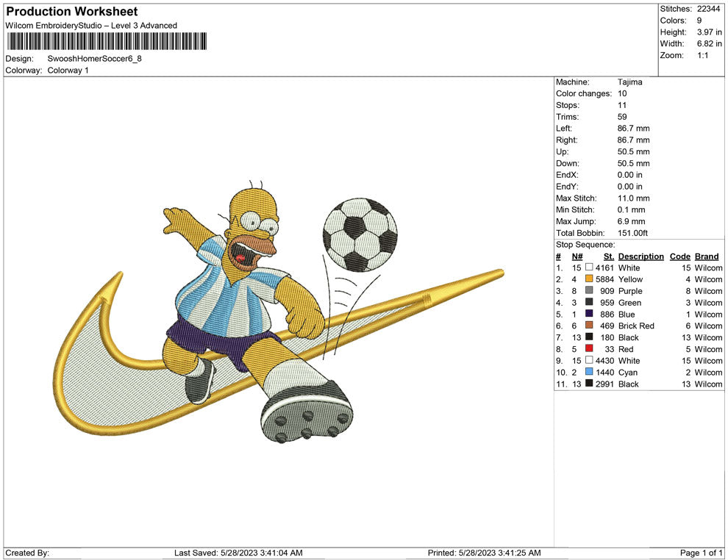Click stitch count '5884' in row 2

click(605, 279)
